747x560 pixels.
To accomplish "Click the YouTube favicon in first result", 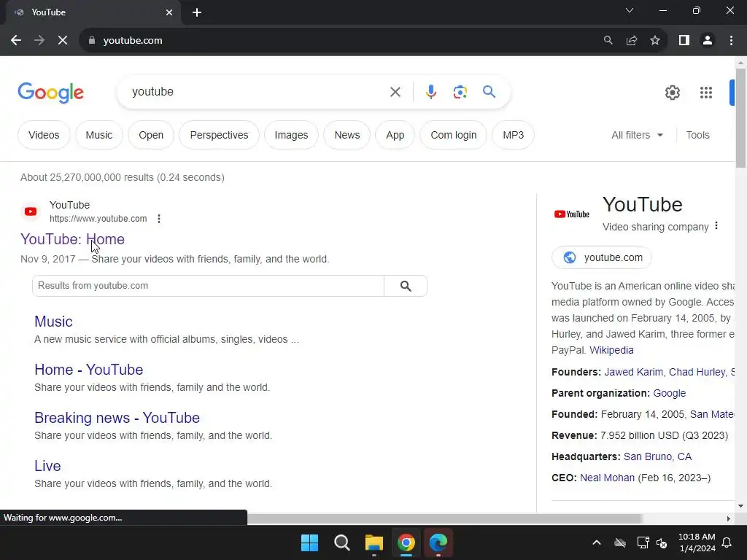I will [31, 211].
